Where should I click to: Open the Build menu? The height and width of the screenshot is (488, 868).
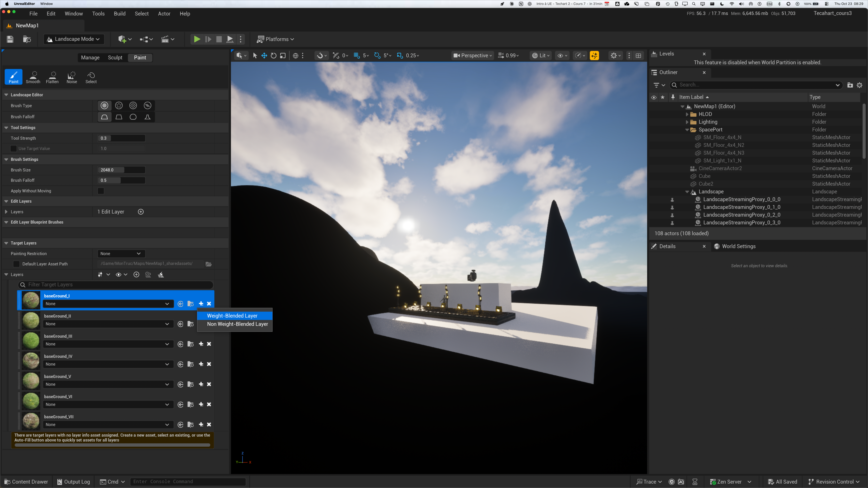120,14
